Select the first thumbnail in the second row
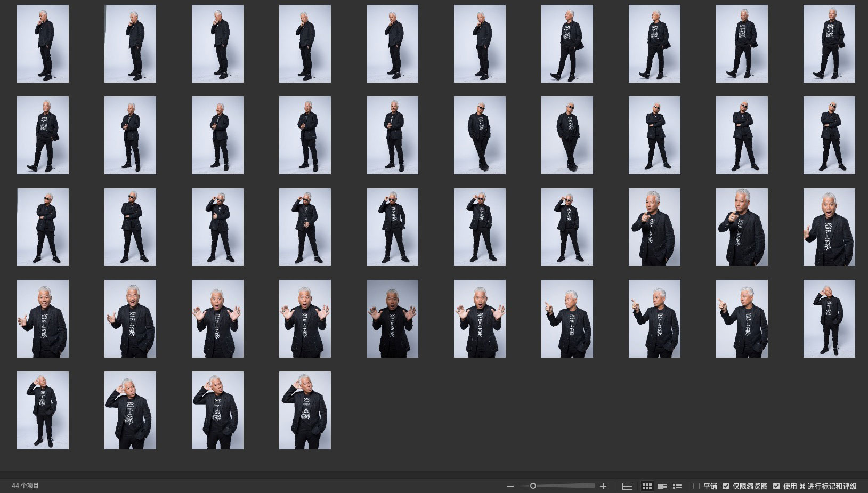868x493 pixels. (43, 135)
